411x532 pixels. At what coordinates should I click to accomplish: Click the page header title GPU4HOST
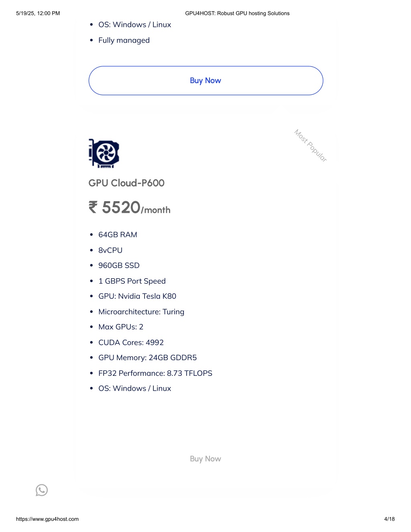point(237,13)
